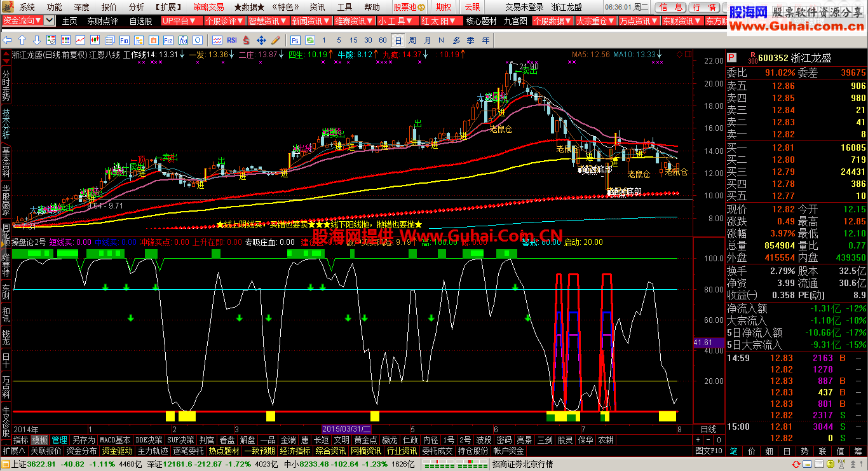Screen dimensions: 868x471
Task: Click the indicator wave toolbar icon
Action: click(x=217, y=40)
